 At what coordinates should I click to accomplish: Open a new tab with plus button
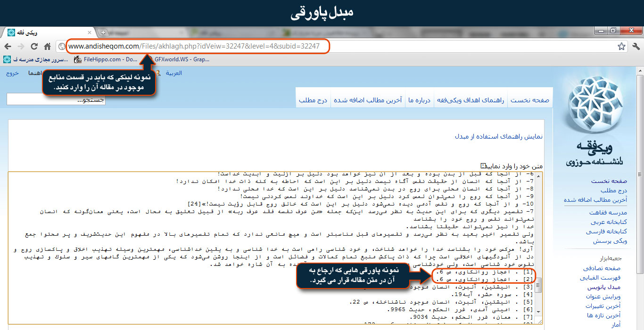103,33
